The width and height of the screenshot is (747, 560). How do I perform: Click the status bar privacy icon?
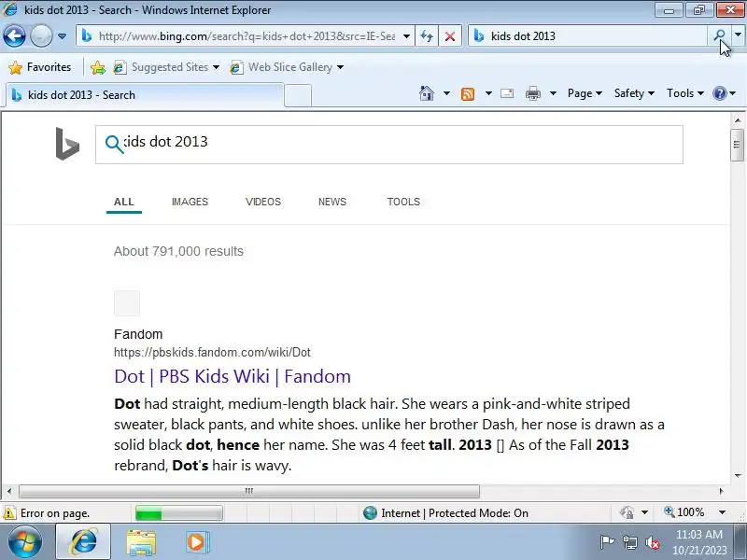627,512
